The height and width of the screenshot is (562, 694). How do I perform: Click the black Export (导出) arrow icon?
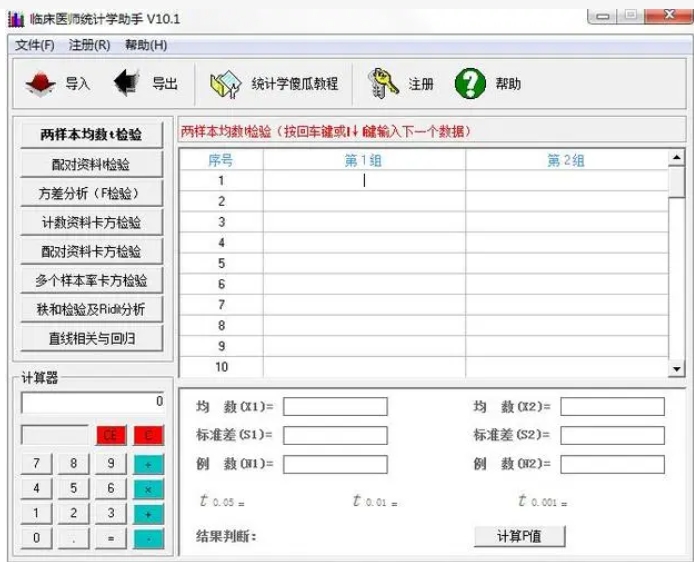(x=127, y=82)
